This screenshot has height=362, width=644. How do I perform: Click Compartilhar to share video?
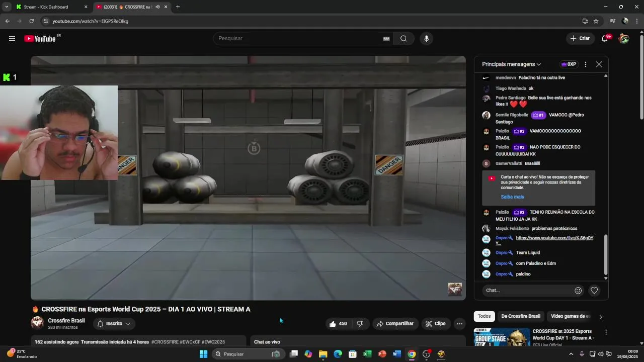[395, 324]
